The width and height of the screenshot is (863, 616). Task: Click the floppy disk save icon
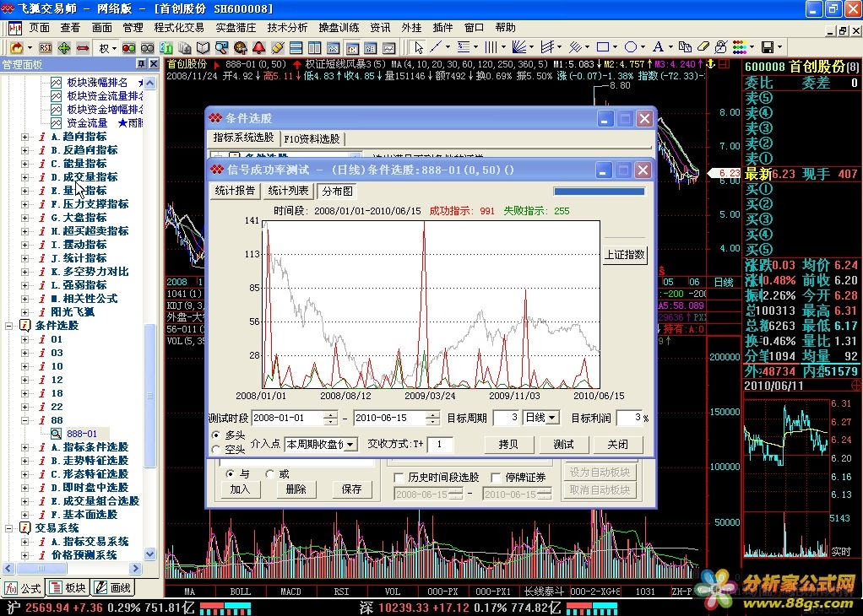(768, 48)
